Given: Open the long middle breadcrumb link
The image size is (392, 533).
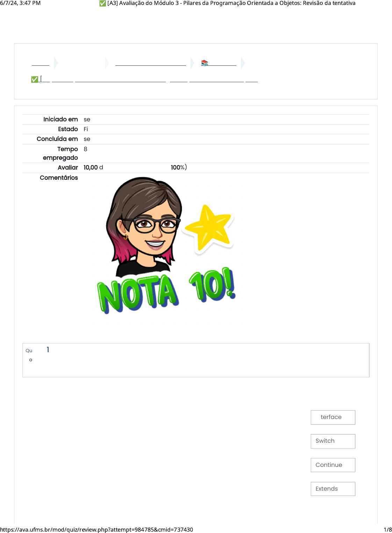Looking at the screenshot, I should pos(151,63).
